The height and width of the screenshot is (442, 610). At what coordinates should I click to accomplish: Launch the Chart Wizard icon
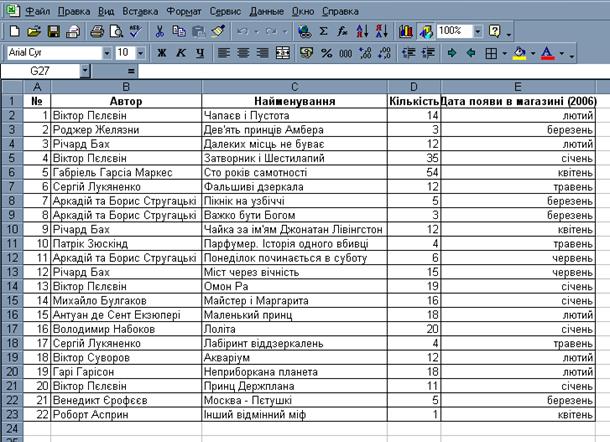[x=406, y=31]
